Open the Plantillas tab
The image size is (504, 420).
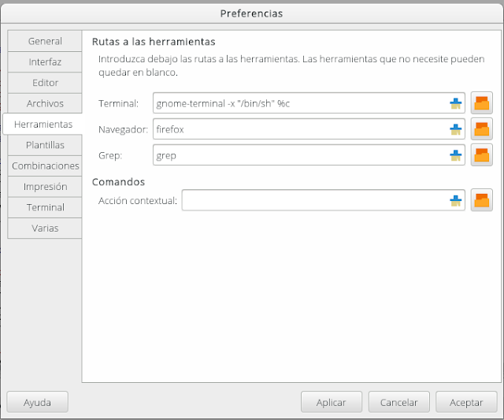point(45,145)
